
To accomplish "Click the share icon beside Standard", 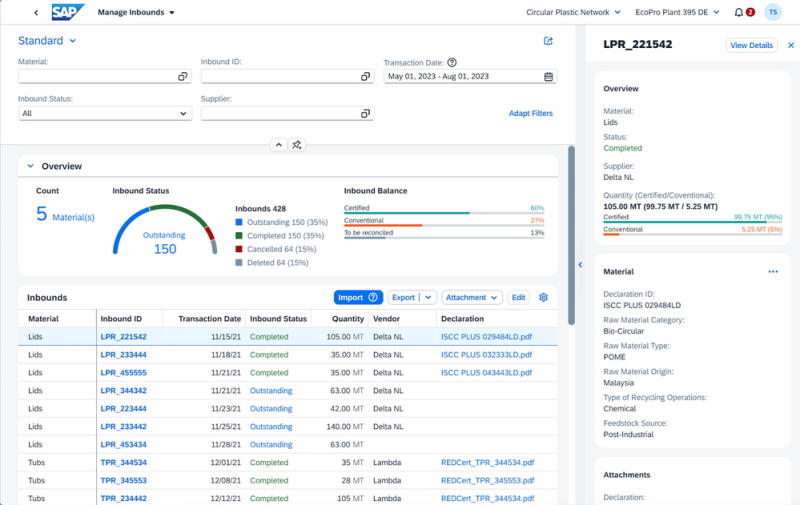I will (x=548, y=41).
